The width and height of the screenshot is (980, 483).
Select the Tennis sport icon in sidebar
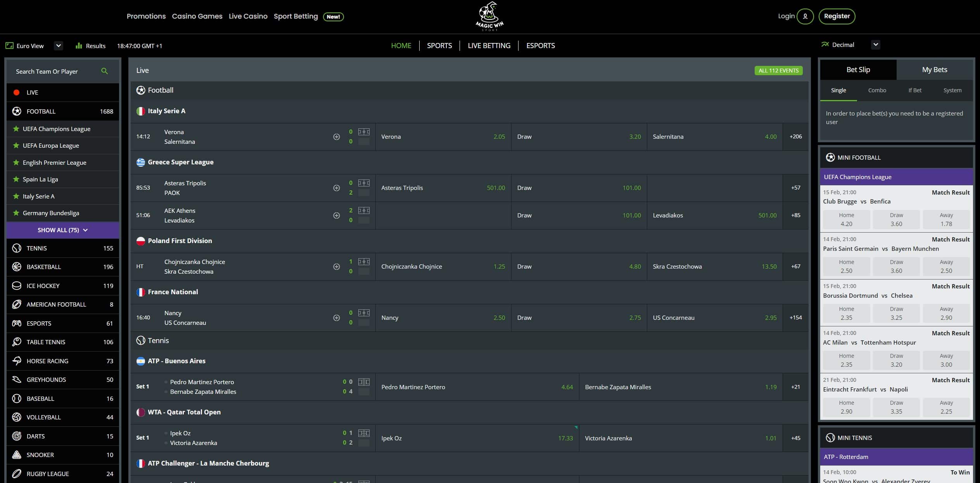click(x=17, y=248)
